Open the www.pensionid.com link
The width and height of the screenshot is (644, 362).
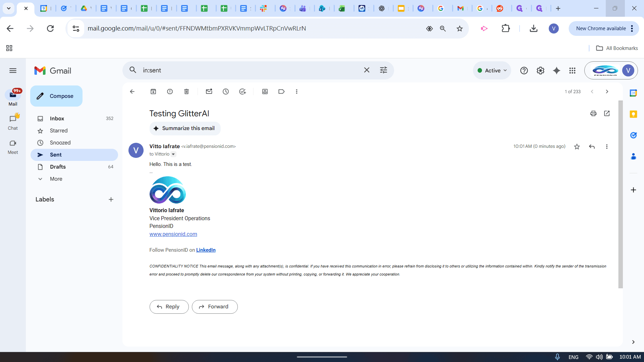point(173,234)
